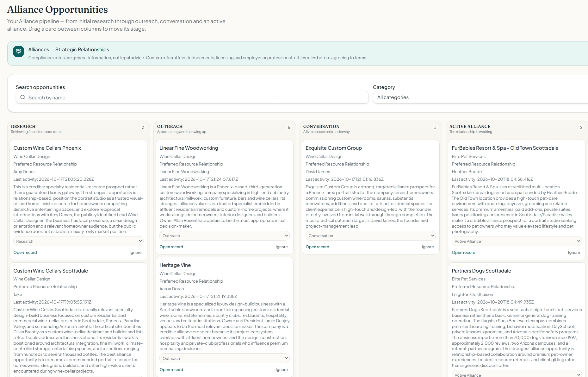Click the CONVERSATION column header
Image resolution: width=588 pixels, height=377 pixels.
click(321, 126)
